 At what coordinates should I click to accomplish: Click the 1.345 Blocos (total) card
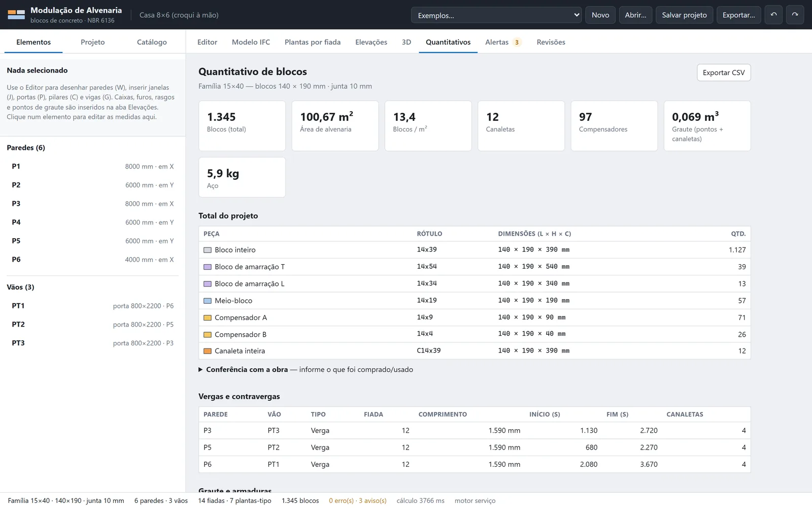tap(242, 125)
